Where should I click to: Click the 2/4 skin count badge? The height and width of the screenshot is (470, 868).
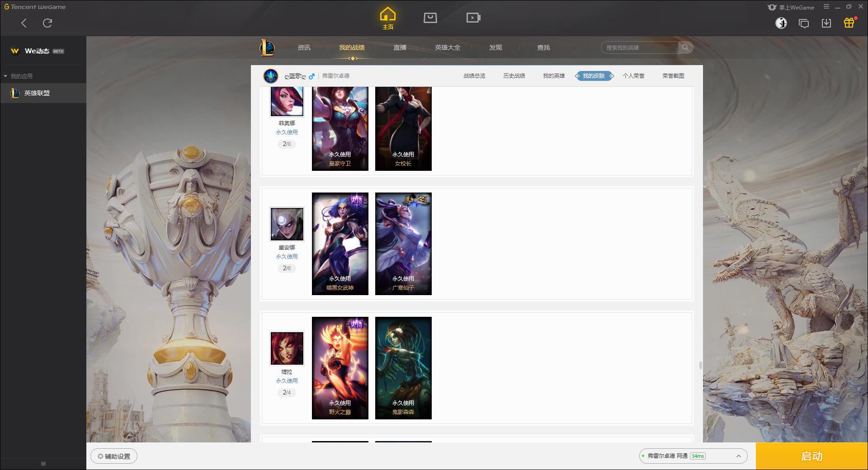point(287,393)
